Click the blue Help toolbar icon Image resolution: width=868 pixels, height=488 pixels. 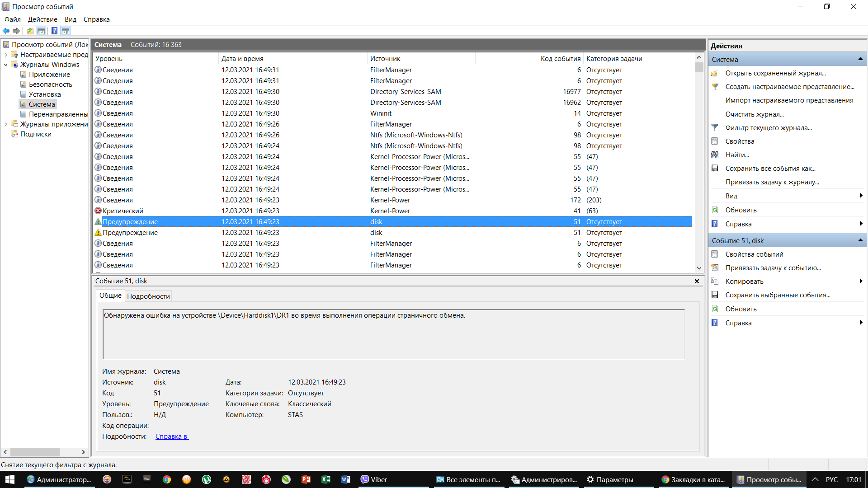[x=54, y=31]
